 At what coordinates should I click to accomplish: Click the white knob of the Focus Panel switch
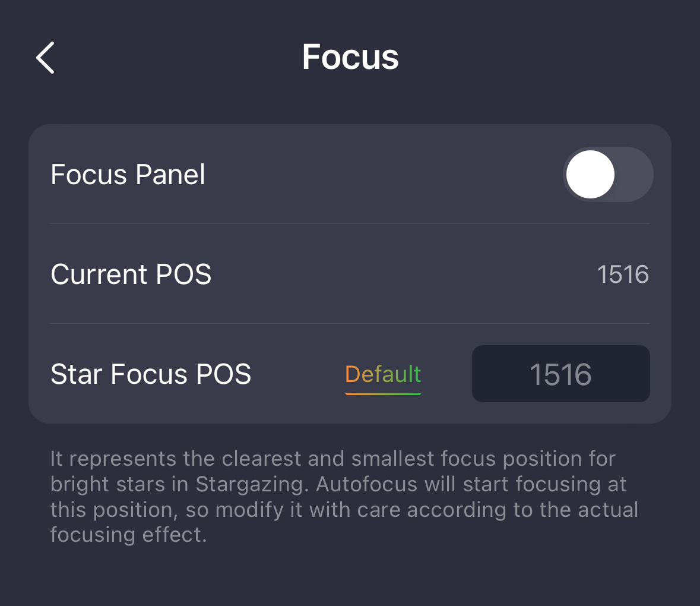tap(590, 175)
